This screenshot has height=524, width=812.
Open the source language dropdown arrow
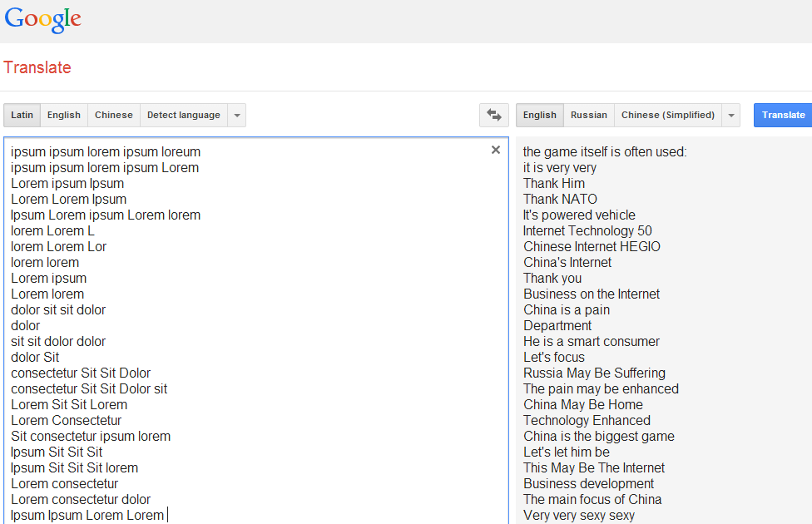[x=236, y=115]
